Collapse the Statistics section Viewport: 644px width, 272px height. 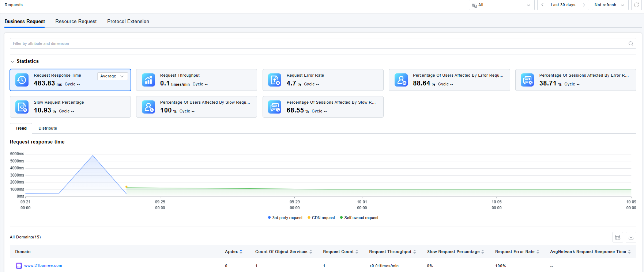point(12,62)
